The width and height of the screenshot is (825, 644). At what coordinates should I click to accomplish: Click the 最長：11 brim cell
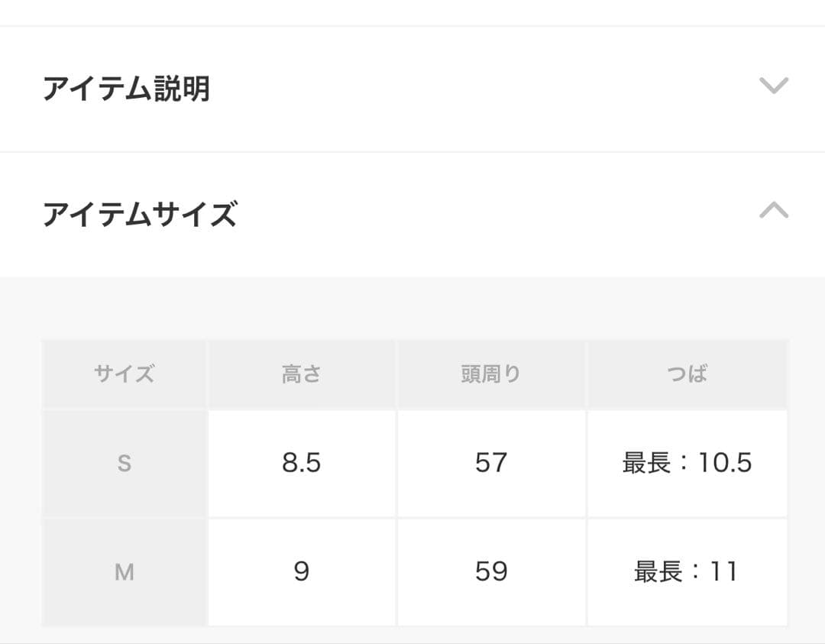[x=687, y=571]
